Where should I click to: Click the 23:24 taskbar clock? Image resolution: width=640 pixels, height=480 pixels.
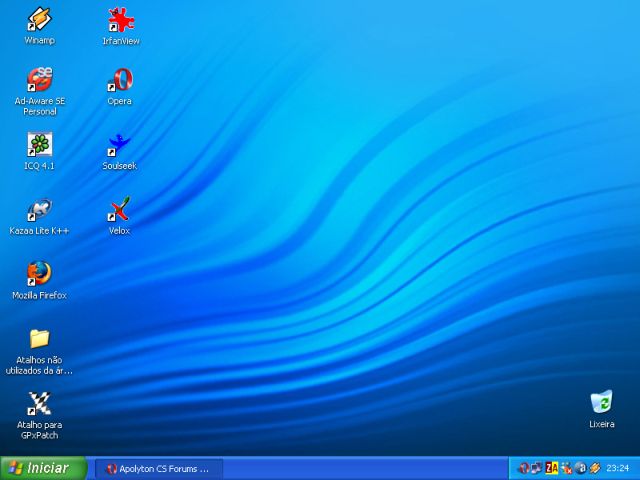618,468
